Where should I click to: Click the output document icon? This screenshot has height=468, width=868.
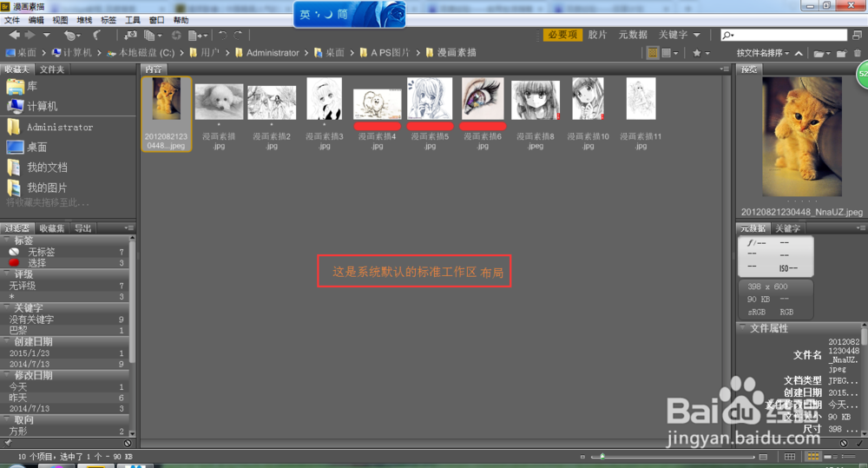click(x=197, y=36)
